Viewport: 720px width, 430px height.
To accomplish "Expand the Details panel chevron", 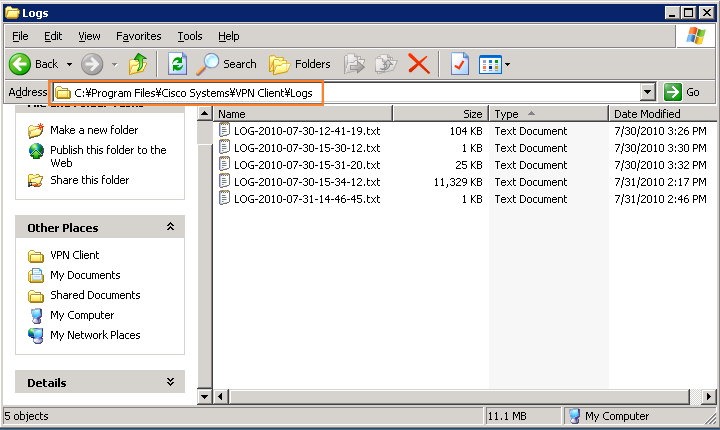I will (170, 381).
